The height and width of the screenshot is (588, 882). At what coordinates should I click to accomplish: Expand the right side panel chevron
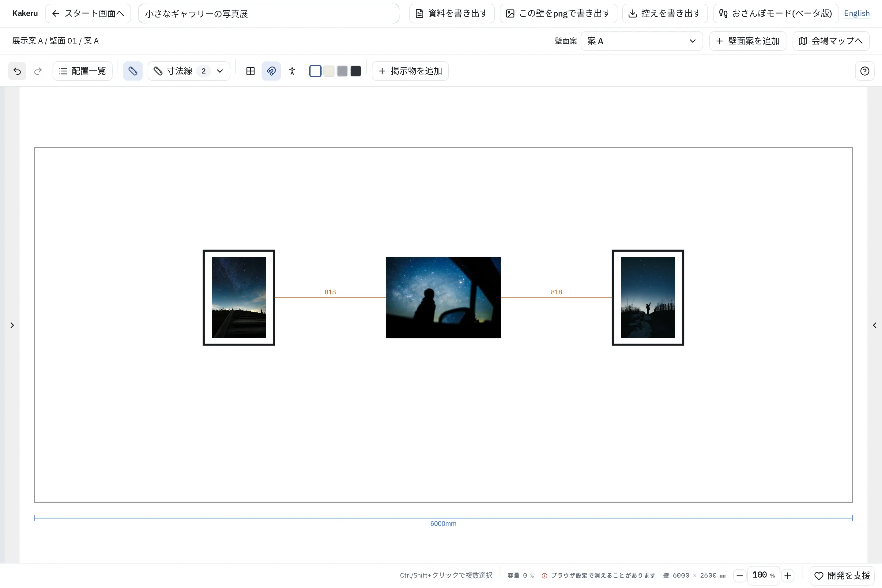point(875,325)
